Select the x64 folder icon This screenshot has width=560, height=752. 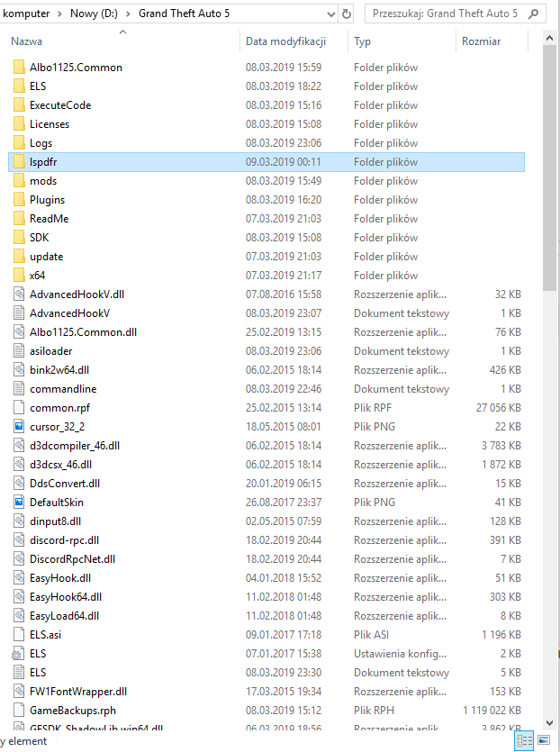(19, 276)
